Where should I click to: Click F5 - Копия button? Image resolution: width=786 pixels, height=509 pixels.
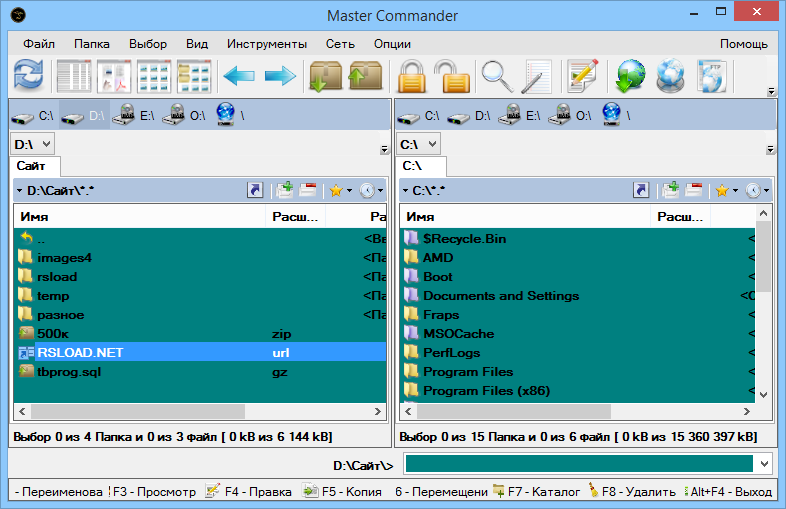click(x=342, y=491)
